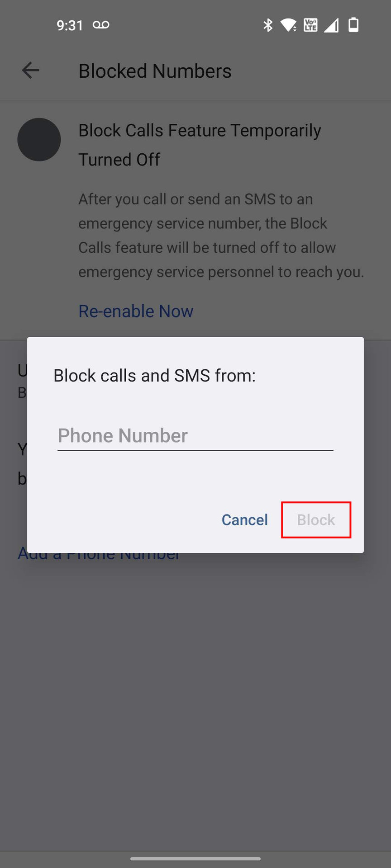Tap the Blocked Numbers page title

[155, 71]
